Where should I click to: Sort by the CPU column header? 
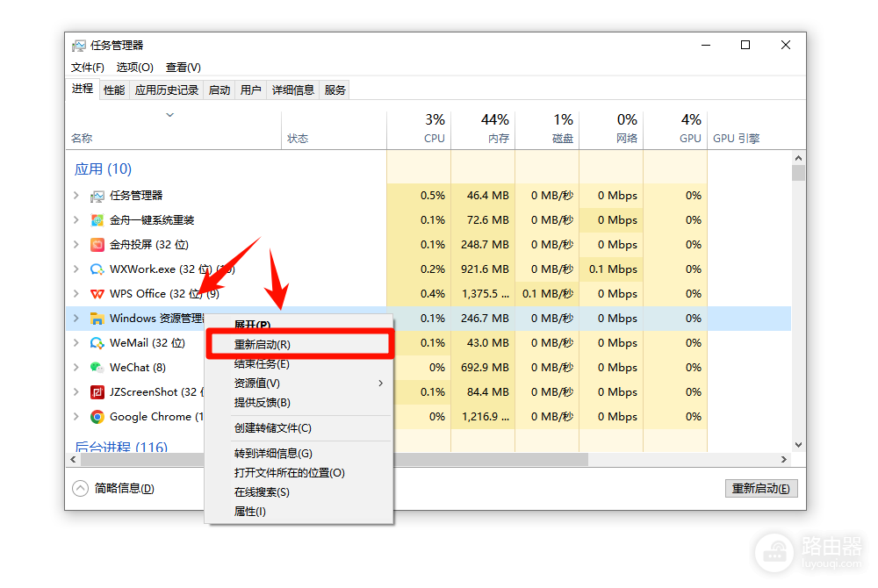coord(419,130)
